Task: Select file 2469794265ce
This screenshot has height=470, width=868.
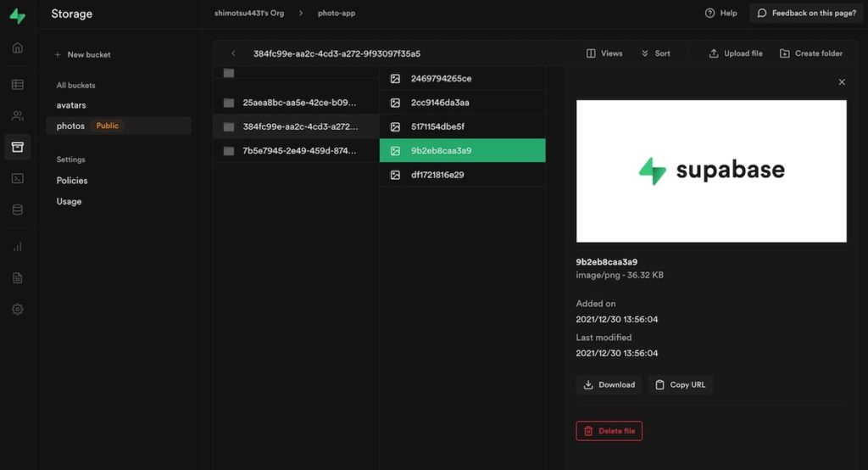Action: click(462, 79)
